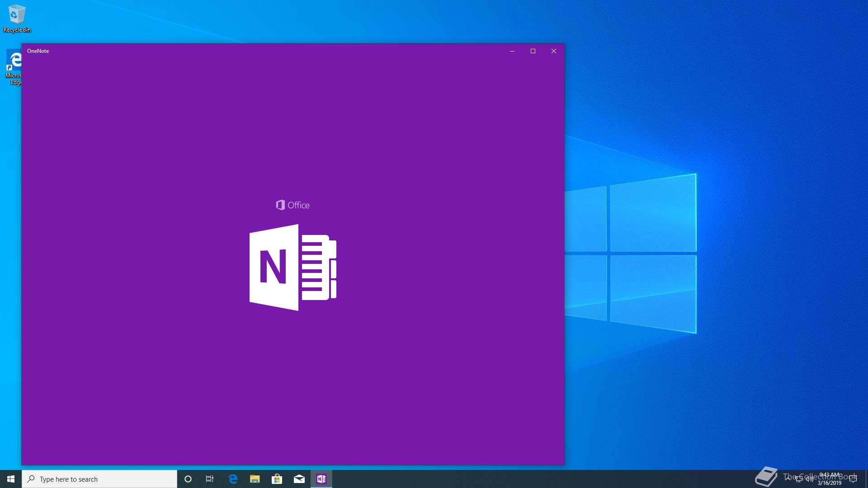Open Cortana from the taskbar circle icon
868x488 pixels.
coord(188,479)
